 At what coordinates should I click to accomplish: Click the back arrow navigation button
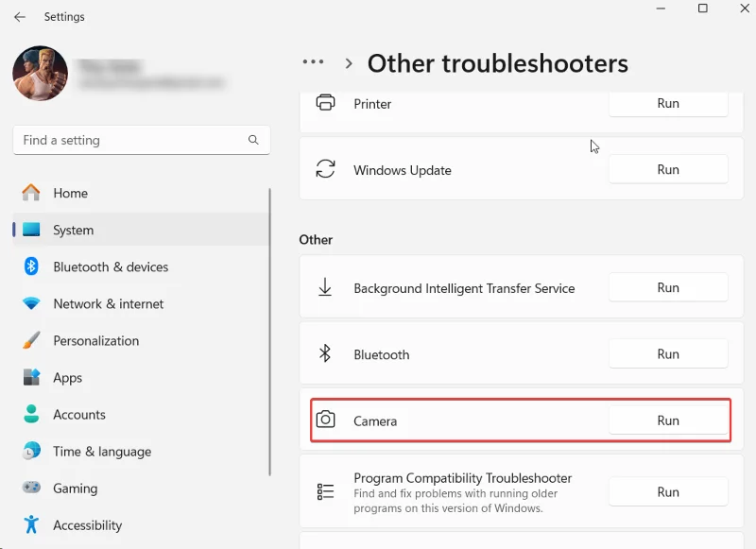pyautogui.click(x=19, y=16)
